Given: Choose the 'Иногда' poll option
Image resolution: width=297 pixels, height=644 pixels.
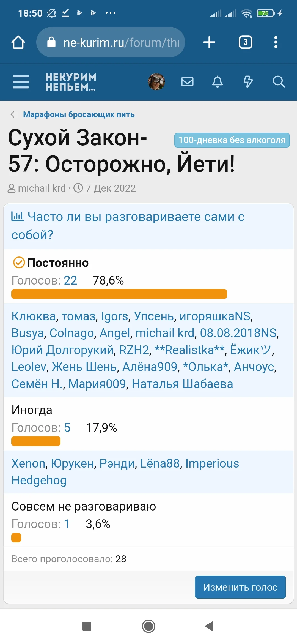Looking at the screenshot, I should pyautogui.click(x=31, y=410).
